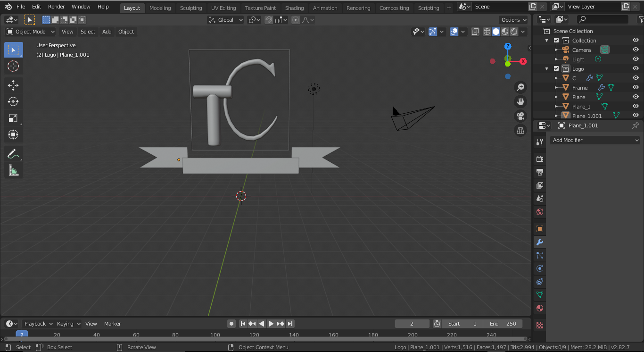Expand the Keying dropdown

click(x=68, y=324)
